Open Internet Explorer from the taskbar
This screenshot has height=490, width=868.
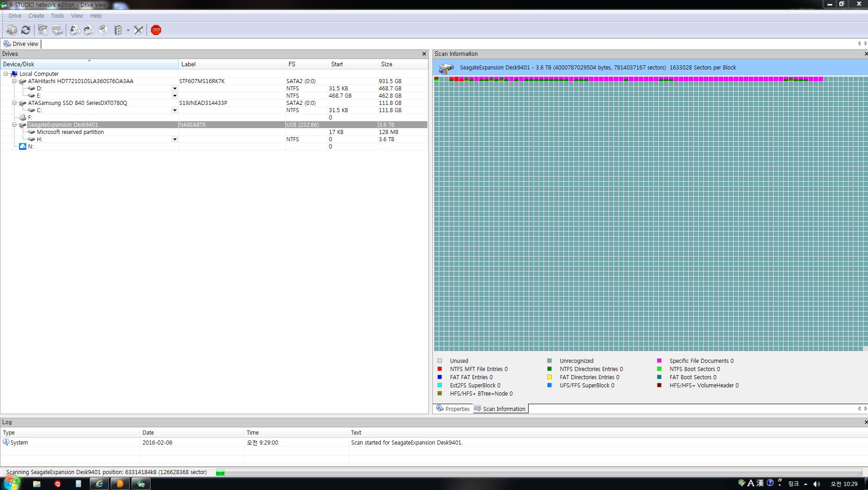tap(99, 484)
